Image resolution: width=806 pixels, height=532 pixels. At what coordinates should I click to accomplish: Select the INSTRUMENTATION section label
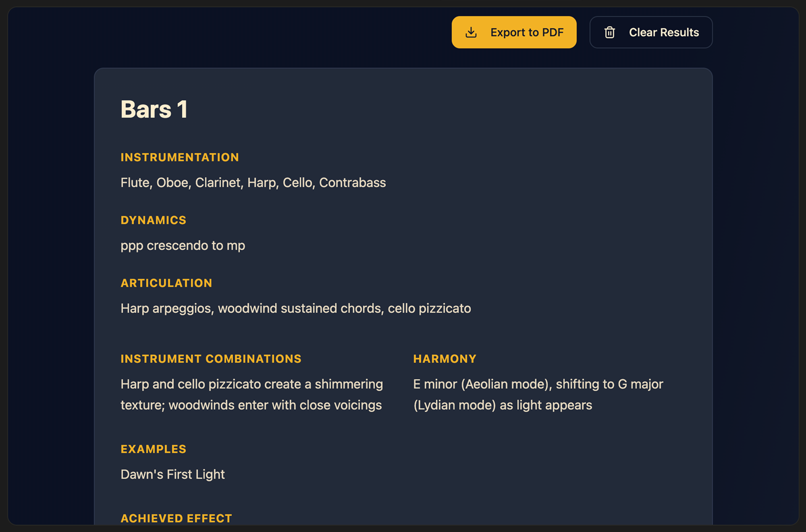tap(180, 157)
